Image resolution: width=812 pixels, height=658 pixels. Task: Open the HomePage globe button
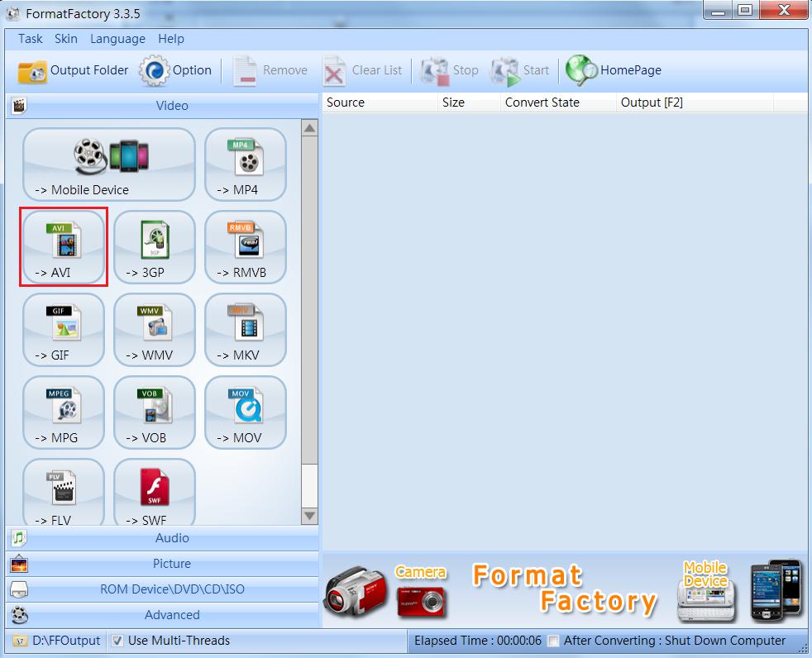[x=614, y=70]
